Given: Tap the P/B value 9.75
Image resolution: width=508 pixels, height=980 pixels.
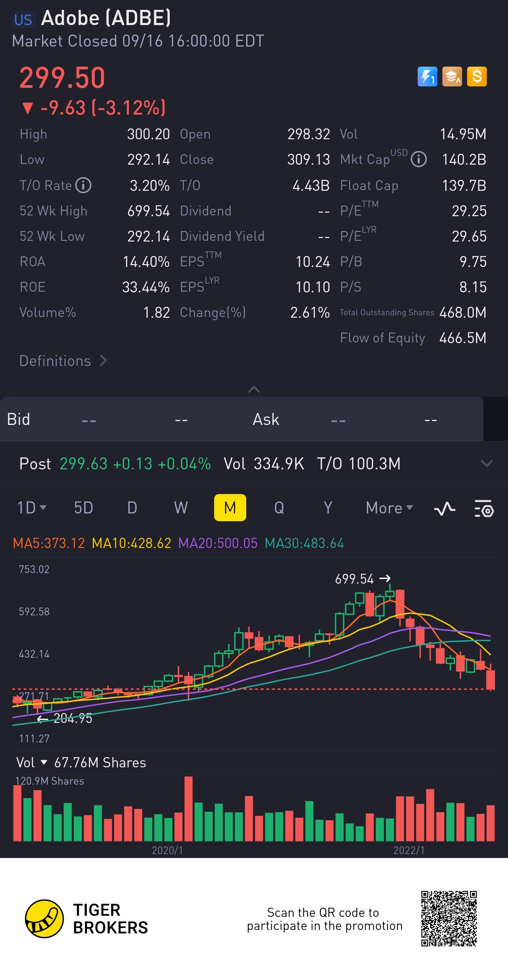Looking at the screenshot, I should pos(473,261).
